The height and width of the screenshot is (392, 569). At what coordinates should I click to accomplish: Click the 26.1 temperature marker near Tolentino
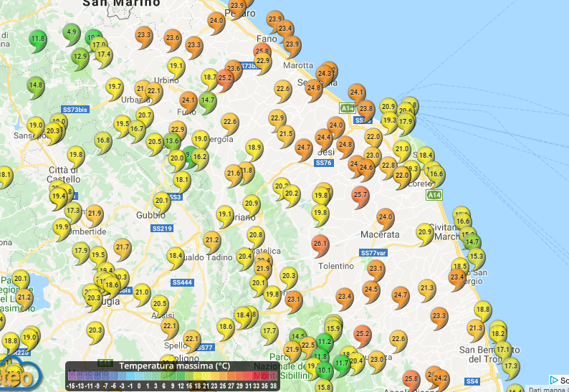[320, 244]
